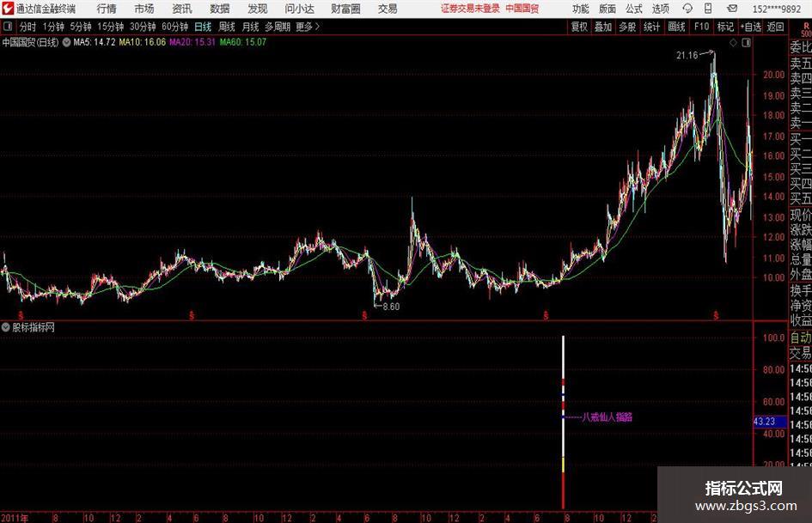Viewport: 812px width, 523px height.
Task: Click the 8.60 low price marker
Action: pos(391,307)
